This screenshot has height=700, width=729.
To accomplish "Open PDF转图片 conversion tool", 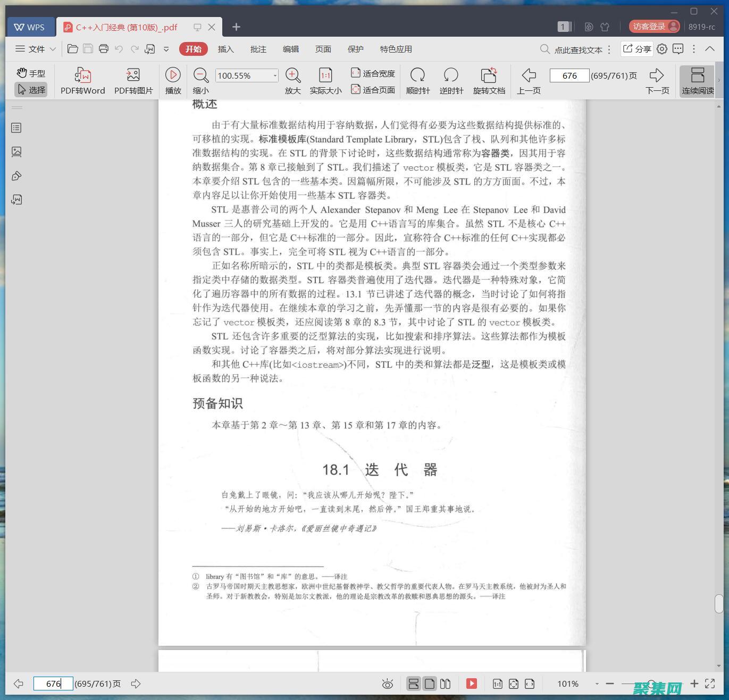I will click(132, 80).
